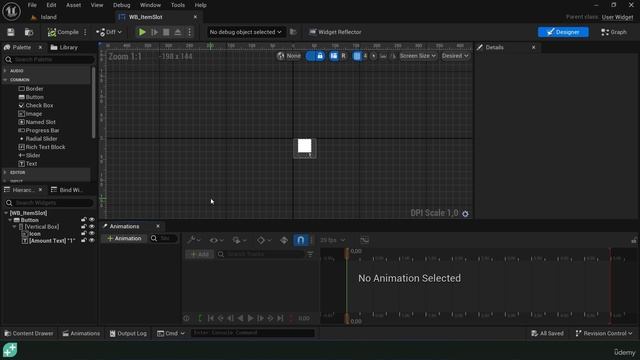
Task: Add a new Animation
Action: pyautogui.click(x=124, y=238)
